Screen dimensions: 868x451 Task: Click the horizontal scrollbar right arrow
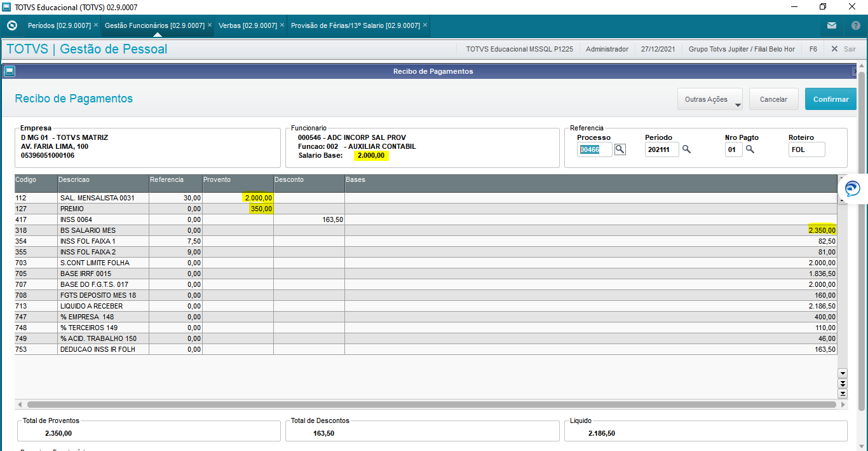point(843,405)
